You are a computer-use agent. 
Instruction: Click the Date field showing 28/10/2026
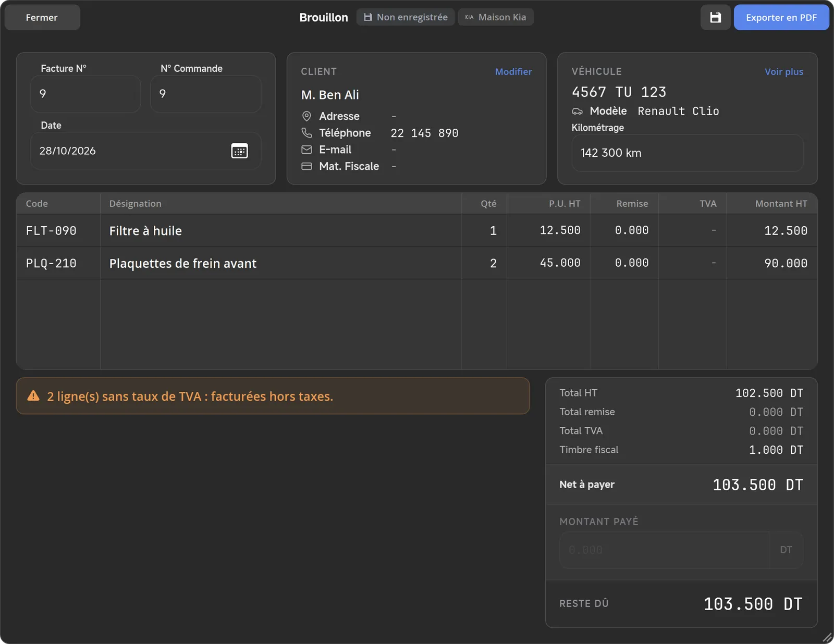coord(146,151)
